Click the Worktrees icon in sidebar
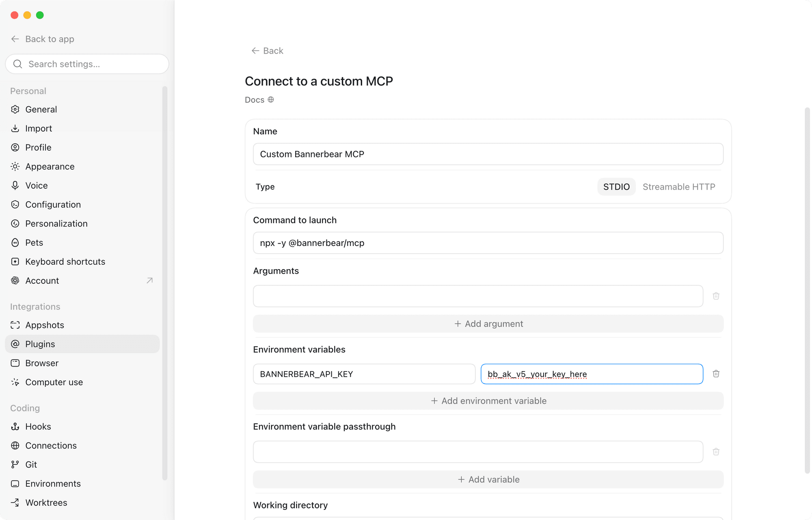Screen dimensions: 812x520 (15, 503)
